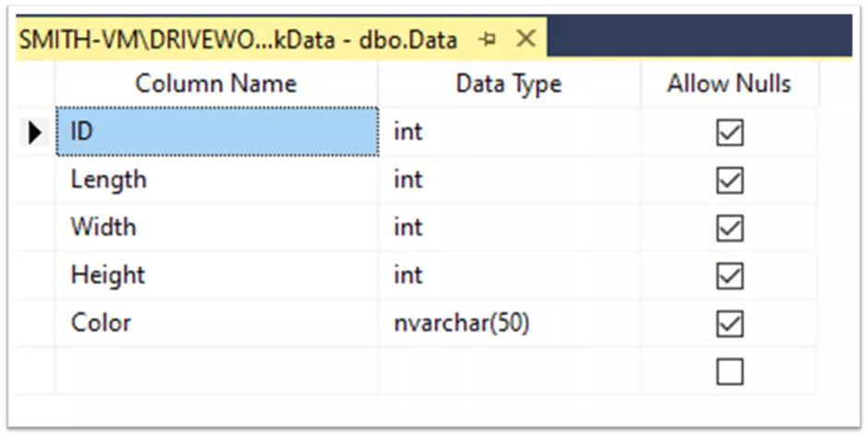The height and width of the screenshot is (437, 868).
Task: Close the dbo.Data table designer tab
Action: pyautogui.click(x=525, y=39)
